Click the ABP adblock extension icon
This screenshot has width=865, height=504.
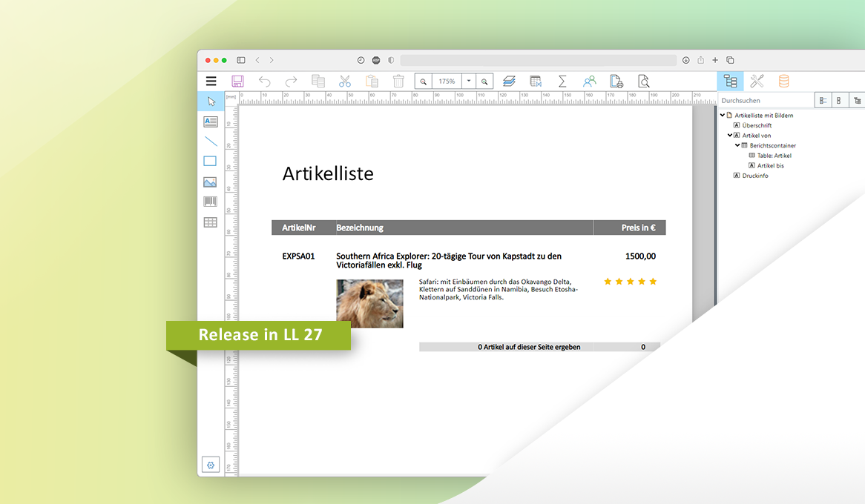click(x=376, y=60)
